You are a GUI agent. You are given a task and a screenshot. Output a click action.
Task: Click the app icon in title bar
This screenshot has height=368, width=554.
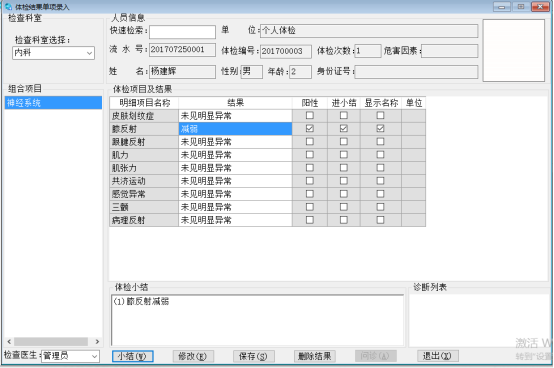pyautogui.click(x=8, y=7)
